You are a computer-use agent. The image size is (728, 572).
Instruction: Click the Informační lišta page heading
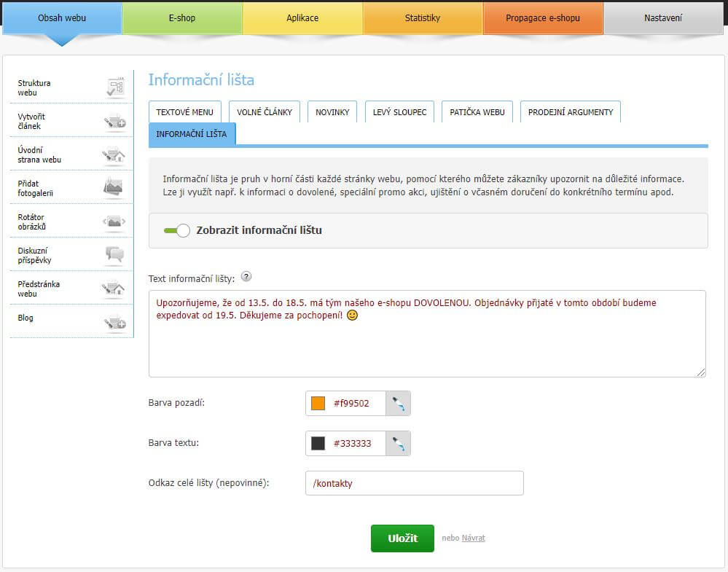[201, 80]
